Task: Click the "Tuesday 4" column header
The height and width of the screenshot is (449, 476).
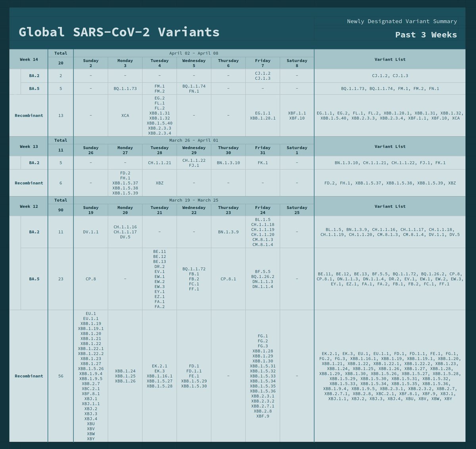Action: tap(159, 63)
